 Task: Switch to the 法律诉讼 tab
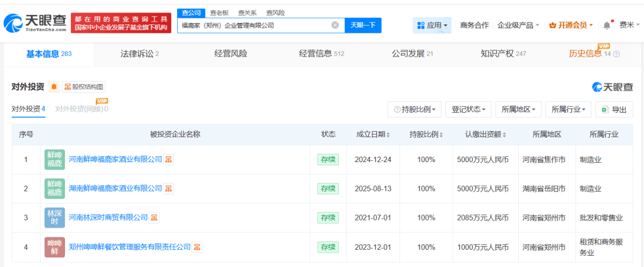(140, 54)
